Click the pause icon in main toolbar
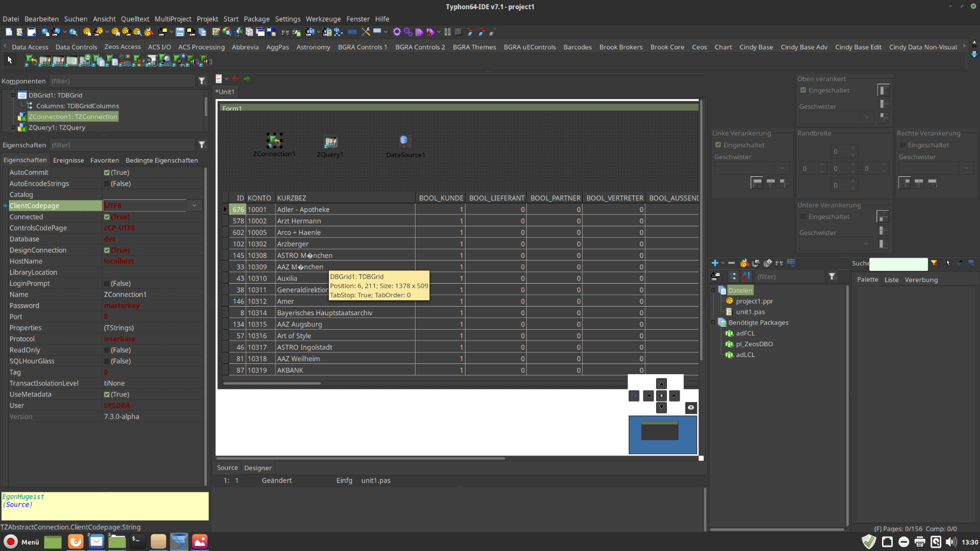Image resolution: width=980 pixels, height=551 pixels. [447, 32]
